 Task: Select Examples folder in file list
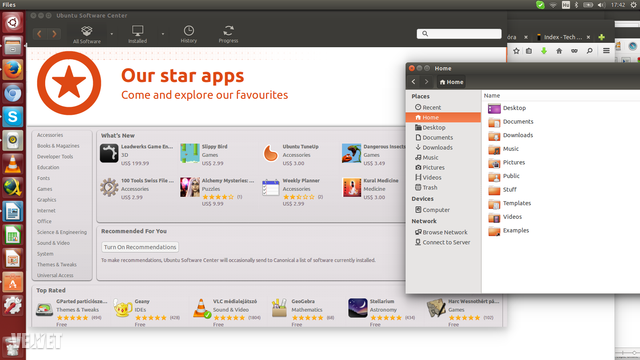coord(509,231)
